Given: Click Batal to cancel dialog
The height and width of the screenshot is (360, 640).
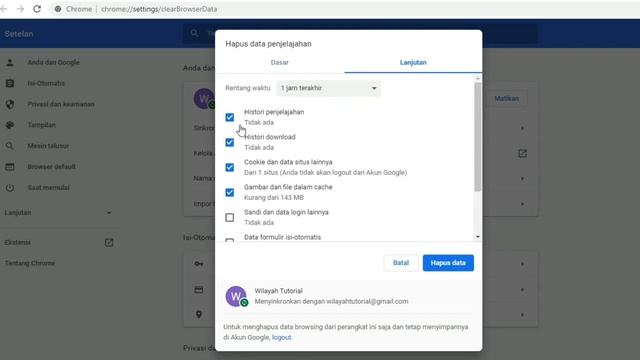Looking at the screenshot, I should click(401, 263).
